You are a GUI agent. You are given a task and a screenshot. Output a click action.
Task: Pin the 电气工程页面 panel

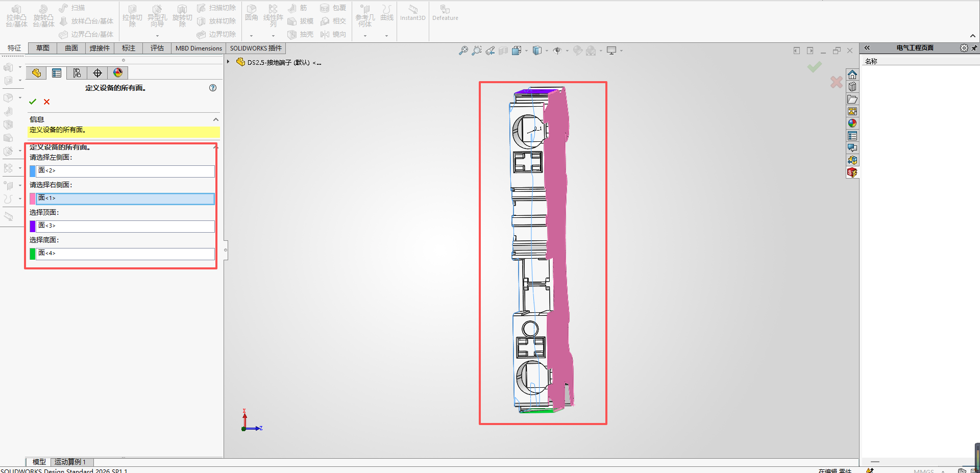(974, 48)
